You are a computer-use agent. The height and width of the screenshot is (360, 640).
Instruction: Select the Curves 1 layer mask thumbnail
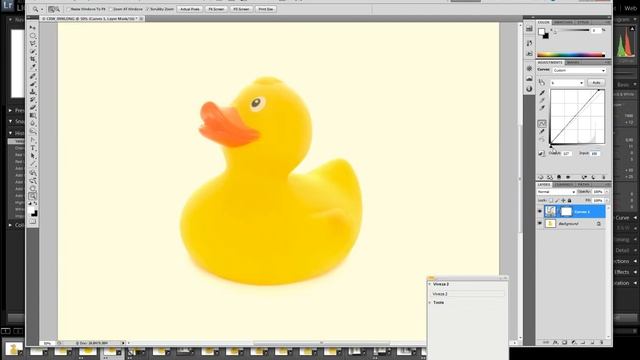coord(566,211)
